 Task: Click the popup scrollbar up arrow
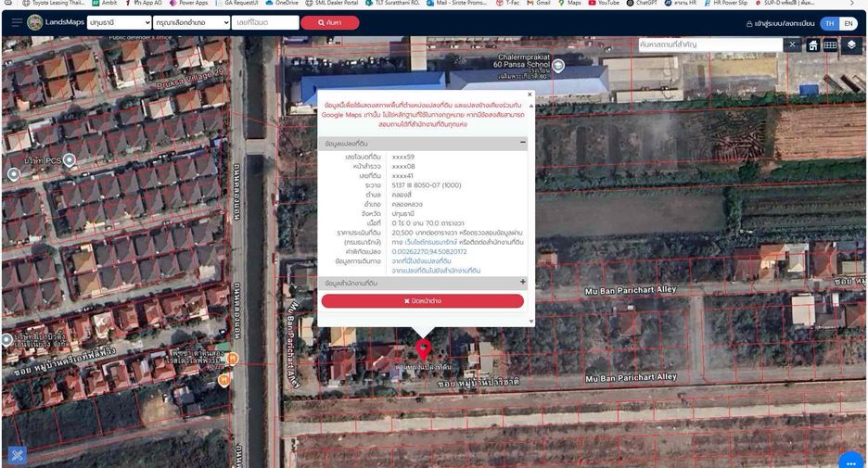[x=531, y=105]
